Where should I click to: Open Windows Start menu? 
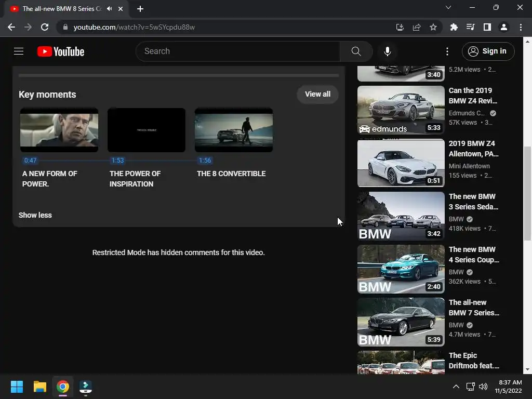pos(17,387)
